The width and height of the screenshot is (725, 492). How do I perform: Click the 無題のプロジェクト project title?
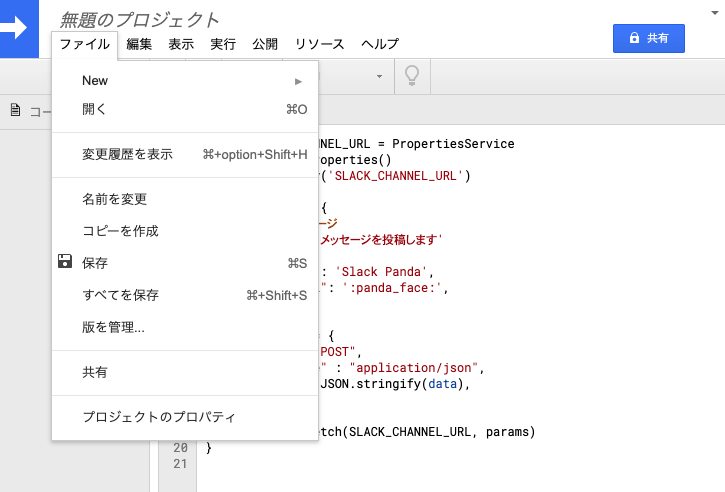point(139,19)
